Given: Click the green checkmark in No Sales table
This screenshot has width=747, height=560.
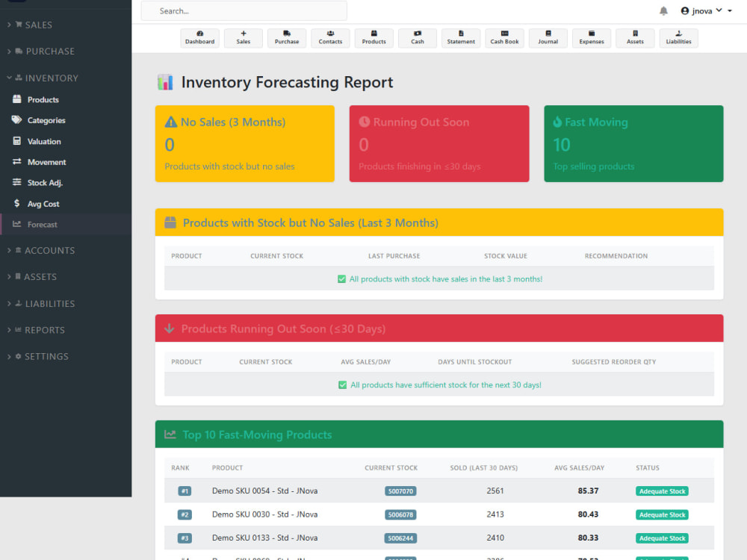Looking at the screenshot, I should 341,279.
